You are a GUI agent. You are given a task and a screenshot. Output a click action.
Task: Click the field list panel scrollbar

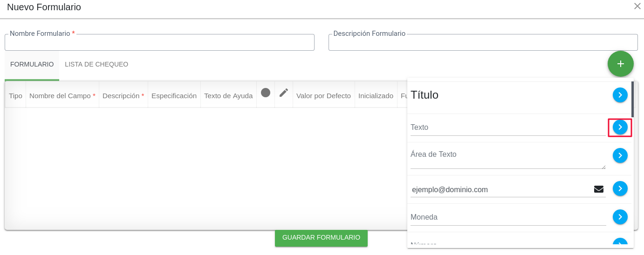[632, 99]
